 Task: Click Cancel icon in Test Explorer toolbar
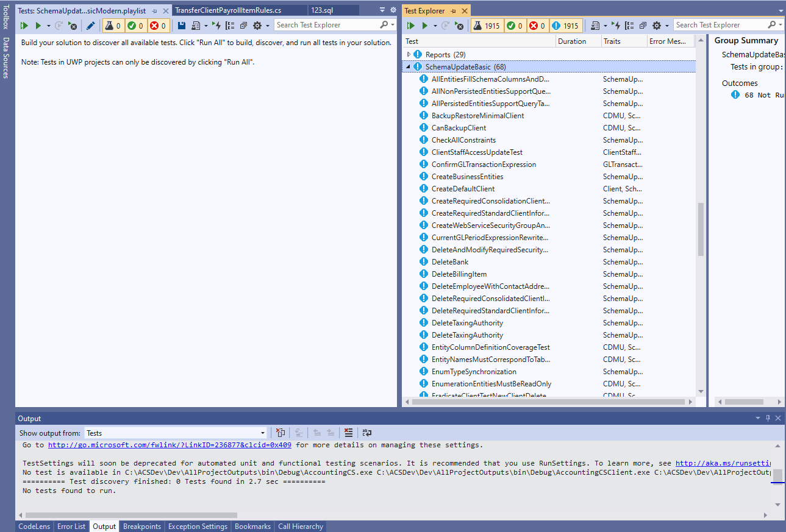[x=459, y=26]
